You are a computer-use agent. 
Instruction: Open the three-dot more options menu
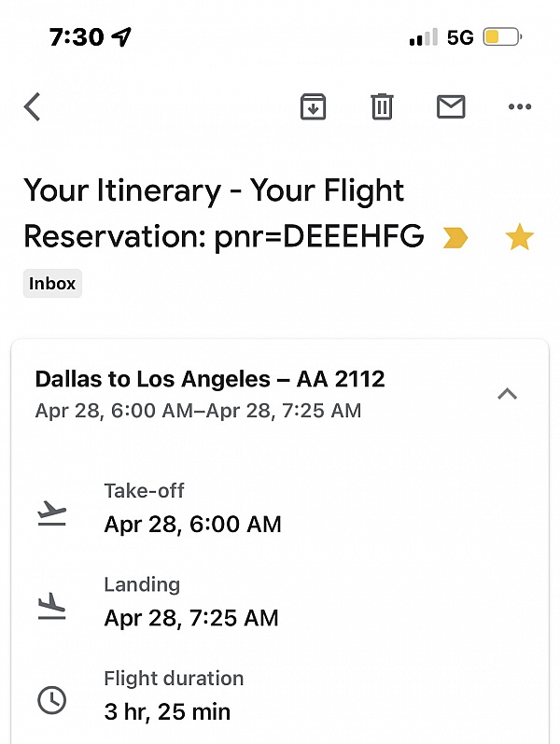[x=520, y=106]
